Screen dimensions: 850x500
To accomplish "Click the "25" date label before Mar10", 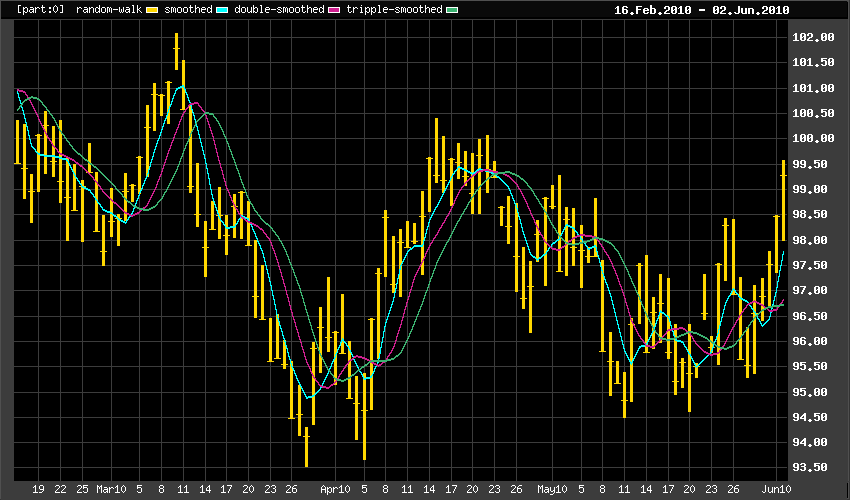I will (82, 489).
